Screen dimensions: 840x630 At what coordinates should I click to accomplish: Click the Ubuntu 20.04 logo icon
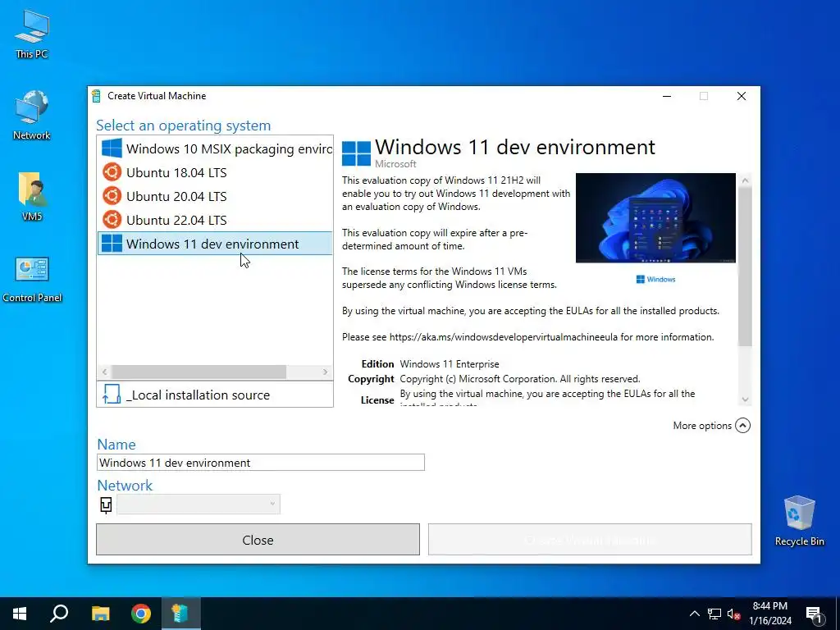pyautogui.click(x=112, y=196)
